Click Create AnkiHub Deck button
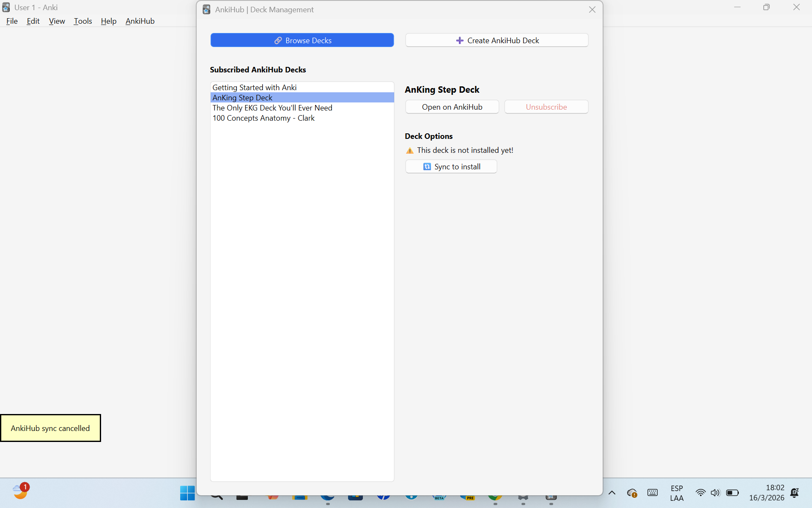812x508 pixels. pos(497,40)
